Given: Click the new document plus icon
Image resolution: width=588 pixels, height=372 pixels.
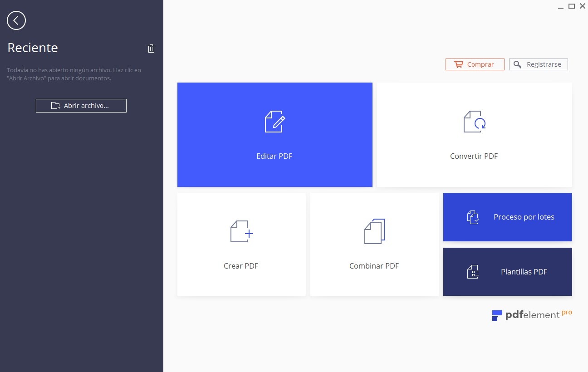Looking at the screenshot, I should (x=241, y=231).
